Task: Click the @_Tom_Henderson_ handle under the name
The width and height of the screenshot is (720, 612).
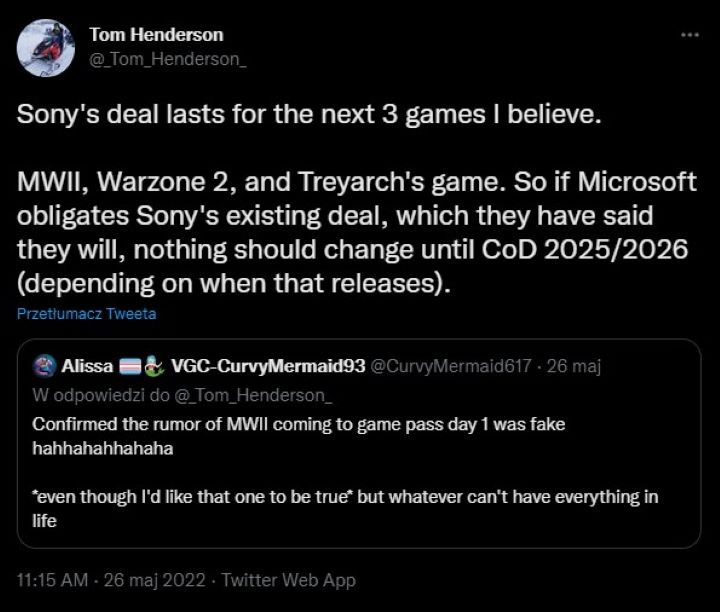Action: [x=167, y=59]
